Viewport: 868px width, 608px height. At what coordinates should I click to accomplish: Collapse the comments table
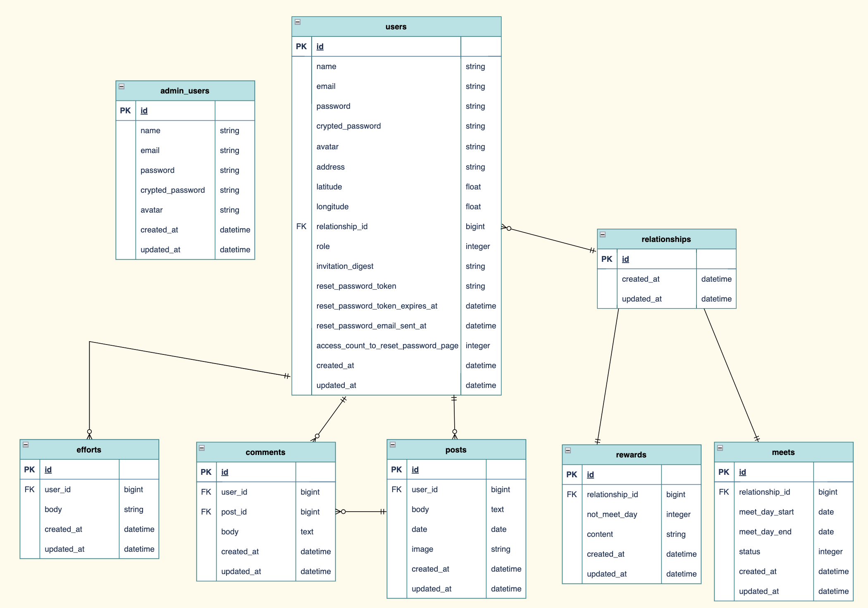[202, 448]
